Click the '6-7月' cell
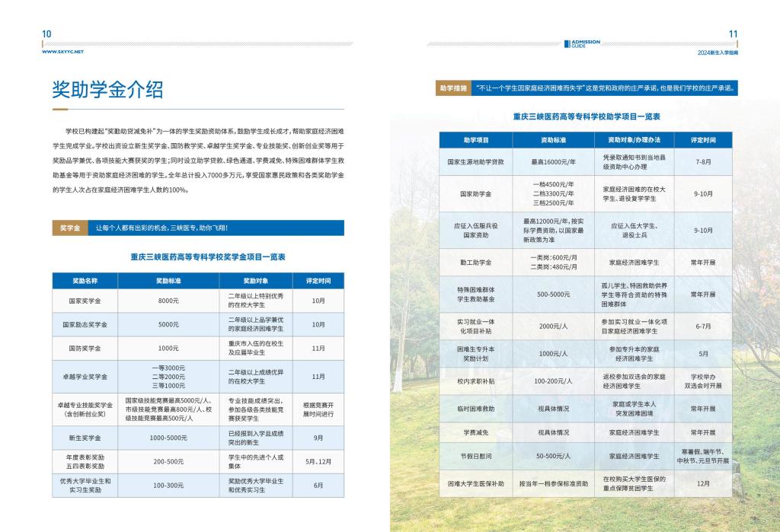 [703, 327]
